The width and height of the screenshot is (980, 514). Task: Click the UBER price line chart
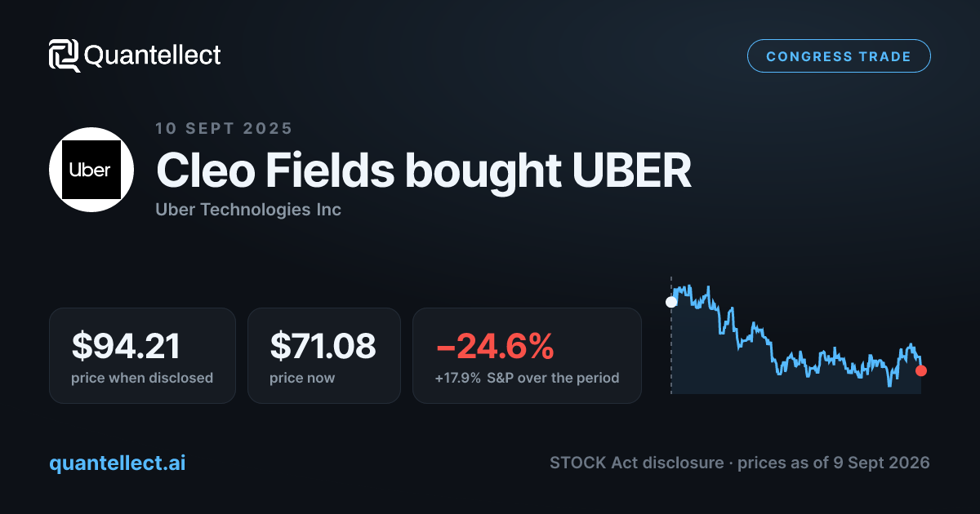click(796, 339)
